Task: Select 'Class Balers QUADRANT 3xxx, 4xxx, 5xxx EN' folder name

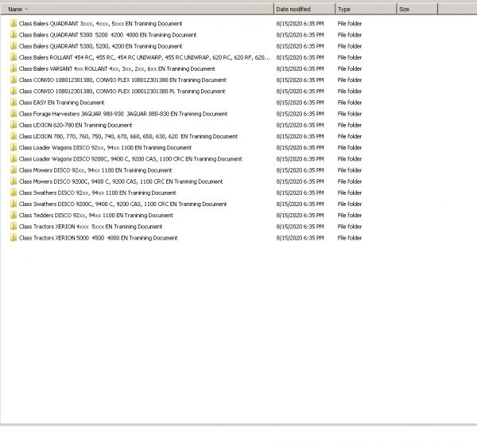Action: coord(100,23)
